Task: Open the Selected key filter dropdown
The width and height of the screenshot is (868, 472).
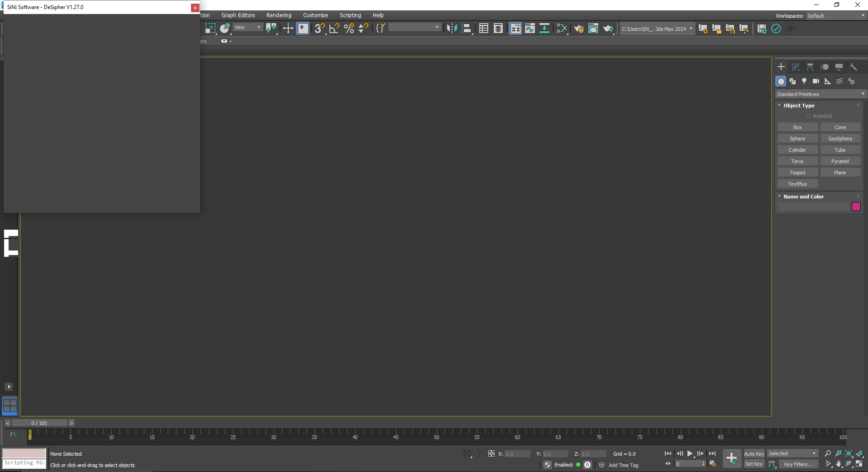Action: point(792,453)
